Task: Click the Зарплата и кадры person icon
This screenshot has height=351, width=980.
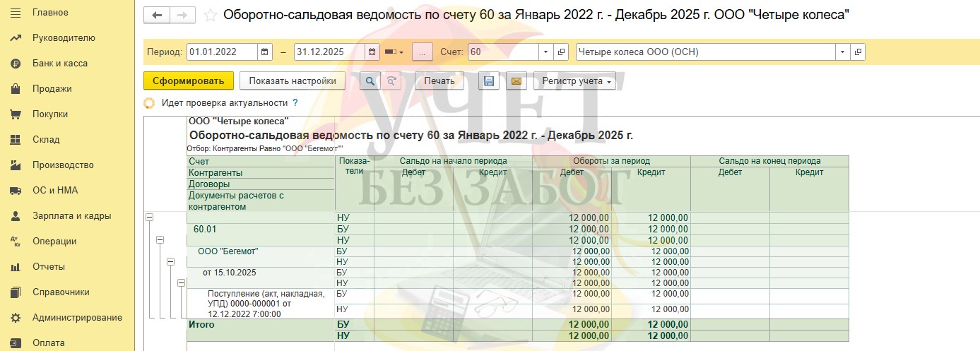Action: coord(15,215)
